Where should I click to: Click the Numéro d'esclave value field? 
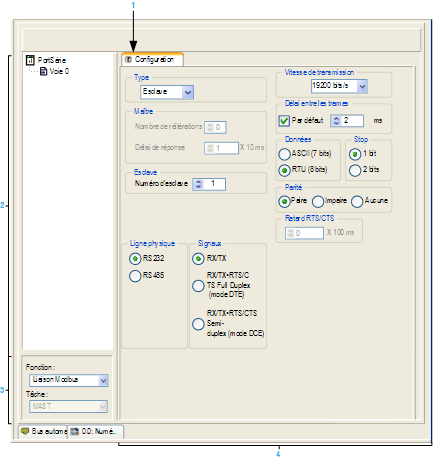pyautogui.click(x=214, y=184)
